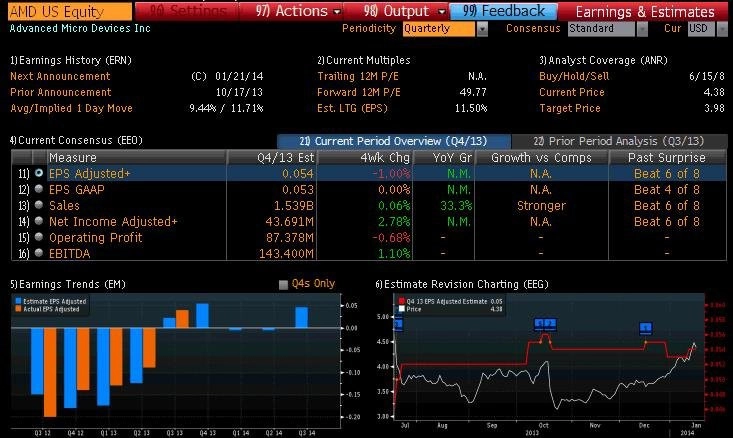
Task: Click the EPS Adjusted+ estimate value 0.054
Action: pos(297,173)
